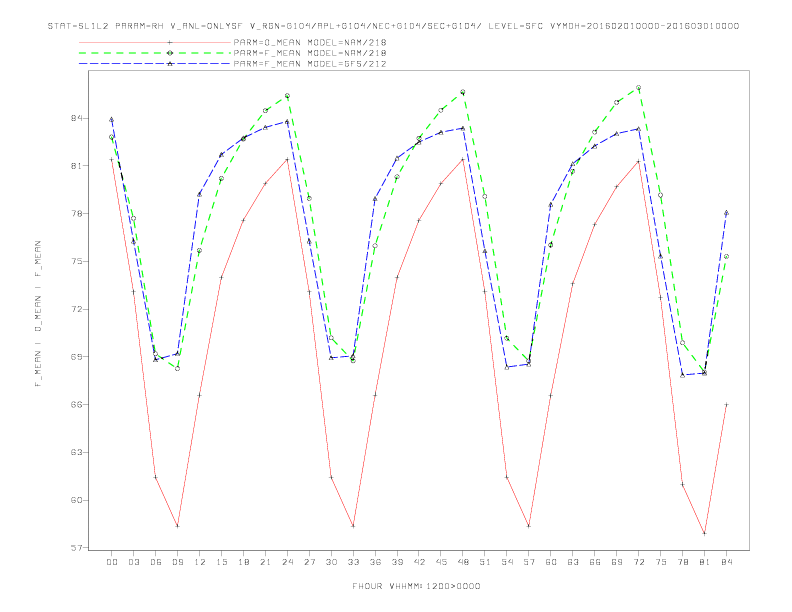
Task: Click green NAM circle marker at hour 48
Action: tap(463, 92)
